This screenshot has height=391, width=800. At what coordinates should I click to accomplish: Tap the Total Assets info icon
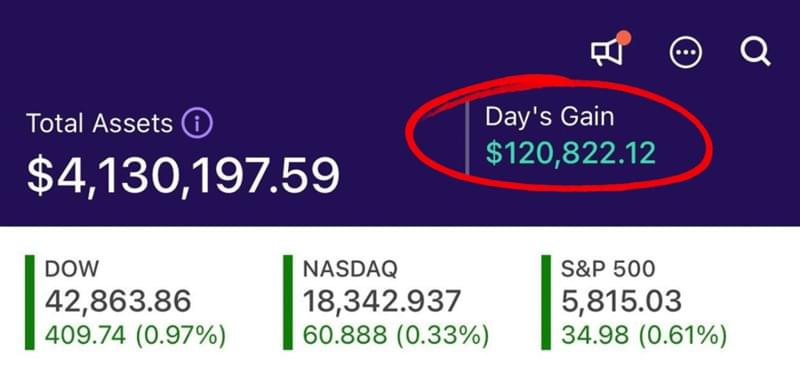197,123
